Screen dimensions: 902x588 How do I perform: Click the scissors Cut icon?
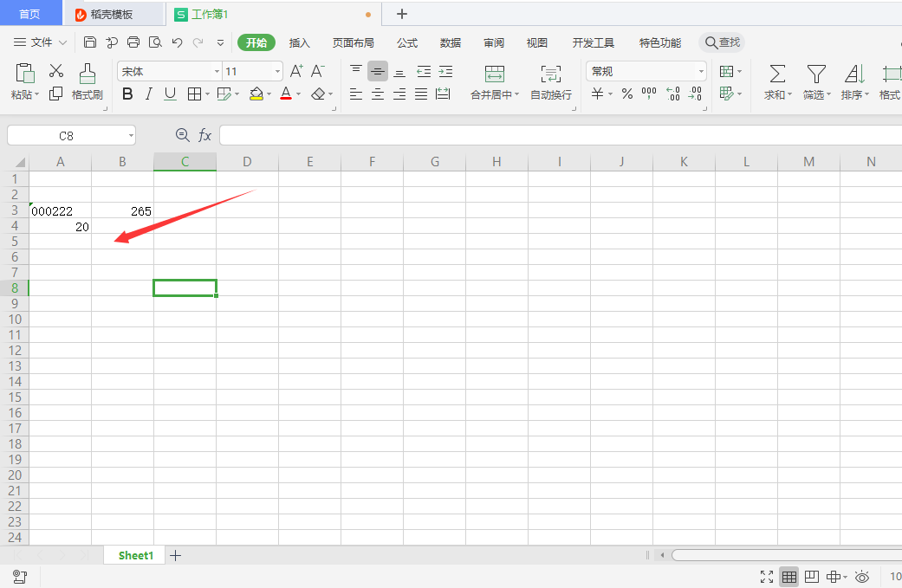tap(56, 71)
